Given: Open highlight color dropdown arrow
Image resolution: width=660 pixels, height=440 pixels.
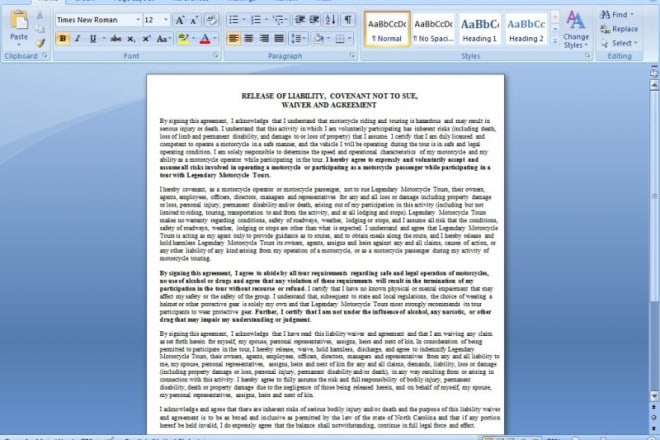Looking at the screenshot, I should point(194,39).
